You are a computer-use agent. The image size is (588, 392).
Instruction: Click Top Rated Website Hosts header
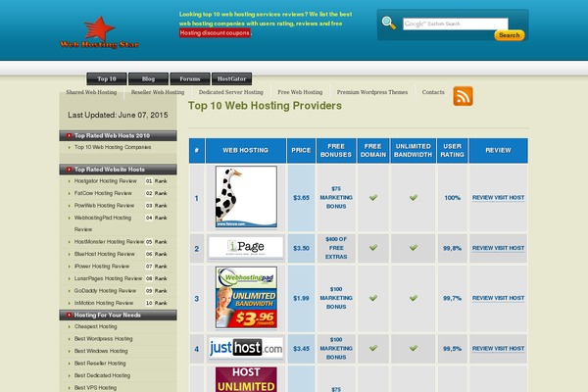pos(118,170)
